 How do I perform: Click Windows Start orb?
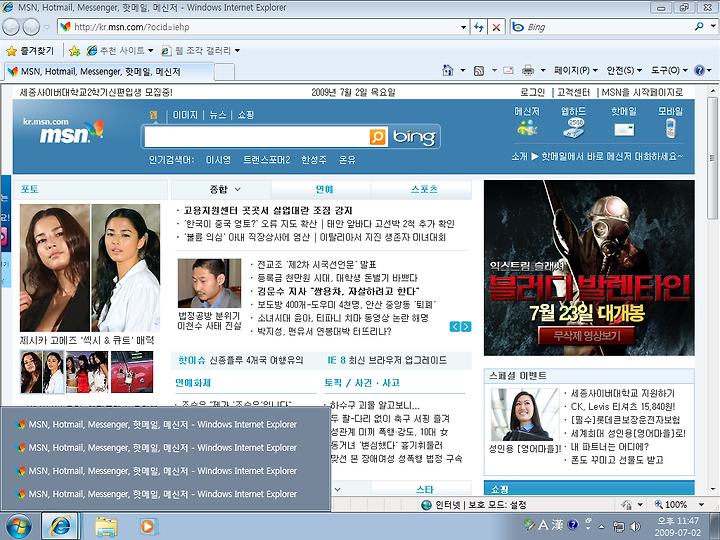(x=19, y=526)
